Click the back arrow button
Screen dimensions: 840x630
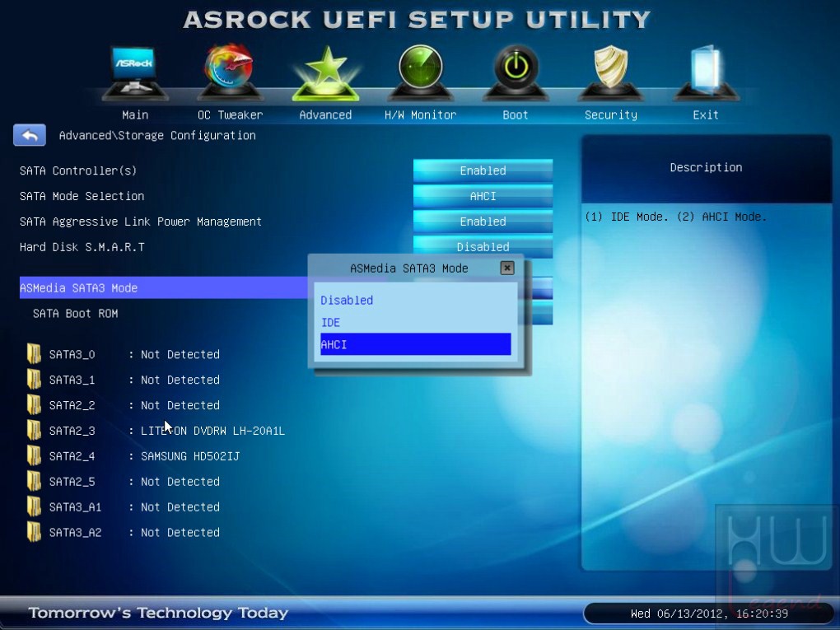coord(30,135)
